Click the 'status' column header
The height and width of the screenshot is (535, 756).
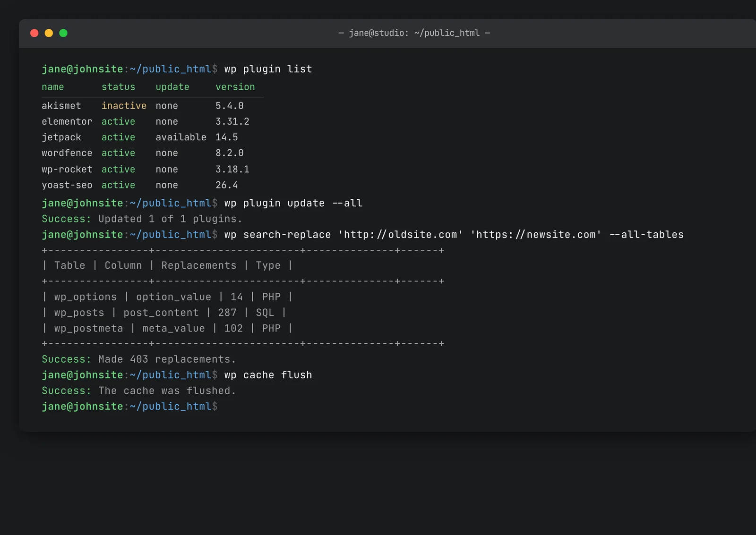pos(118,87)
